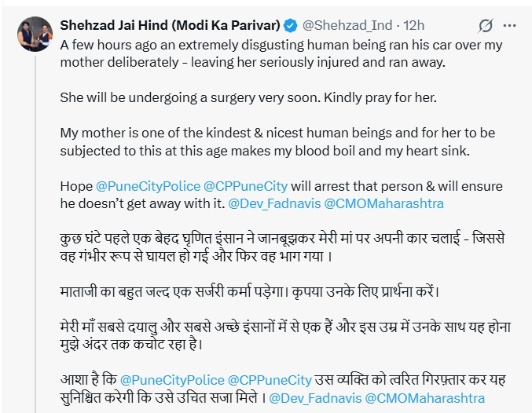Click @PuneCityPolice mention in the English paragraph

pyautogui.click(x=147, y=188)
